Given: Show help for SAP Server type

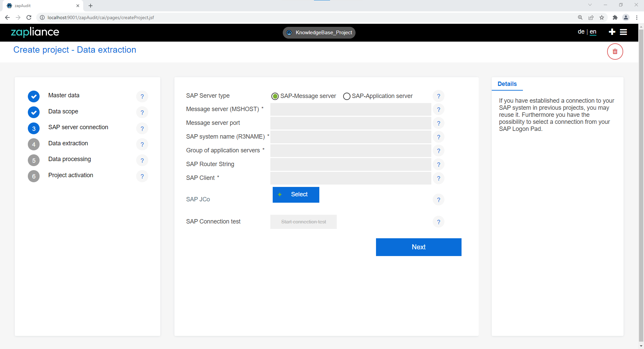Looking at the screenshot, I should coord(438,96).
